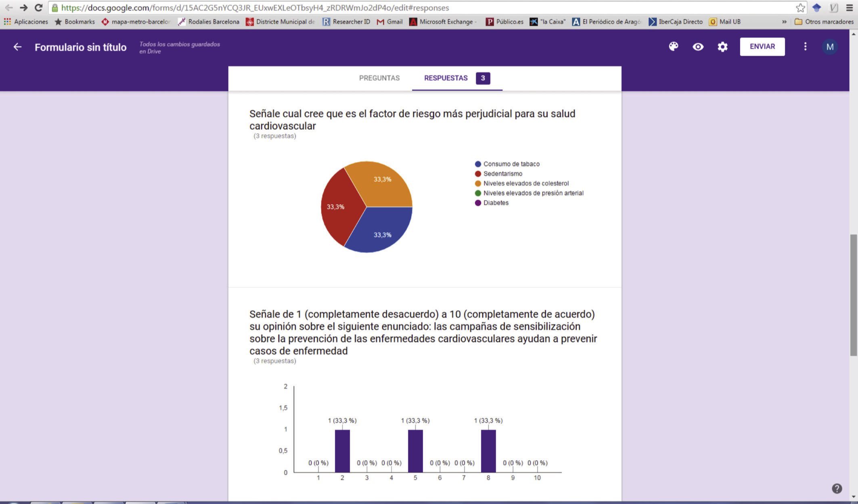858x504 pixels.
Task: Expand hidden bookmarks chevron
Action: (x=784, y=22)
